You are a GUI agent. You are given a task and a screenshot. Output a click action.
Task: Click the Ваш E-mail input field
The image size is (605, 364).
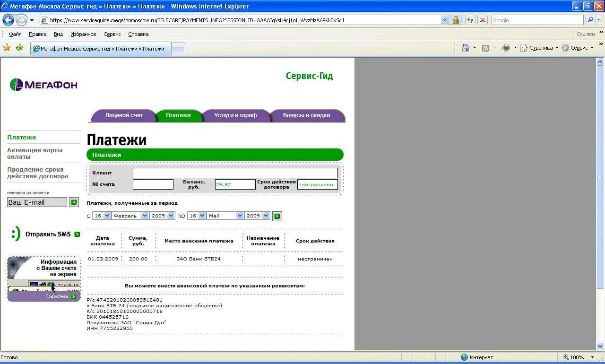37,202
